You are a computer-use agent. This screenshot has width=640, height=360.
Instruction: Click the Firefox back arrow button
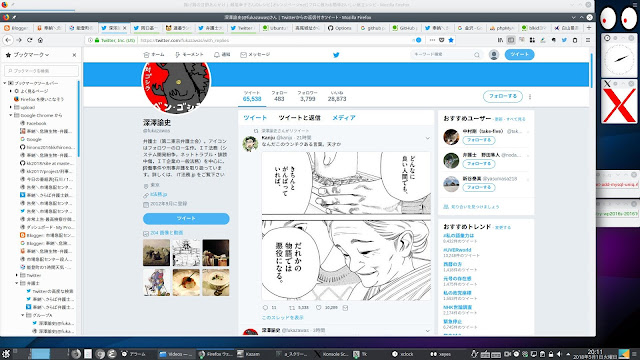coord(8,40)
